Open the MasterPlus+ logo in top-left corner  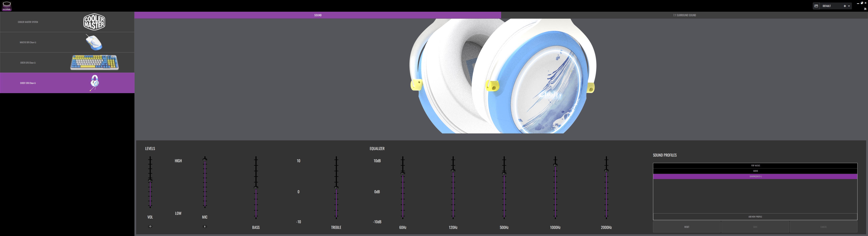(7, 6)
